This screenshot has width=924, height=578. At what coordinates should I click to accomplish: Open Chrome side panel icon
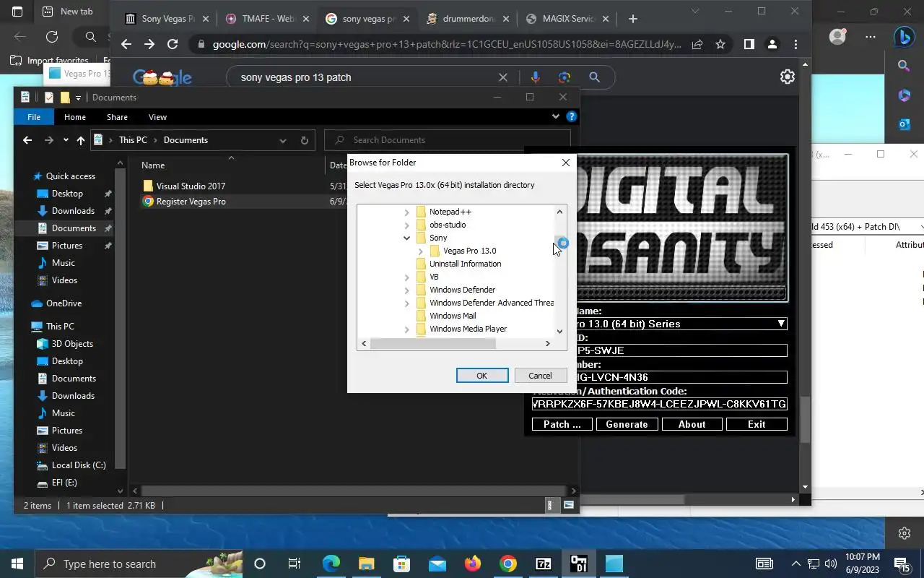pos(749,44)
